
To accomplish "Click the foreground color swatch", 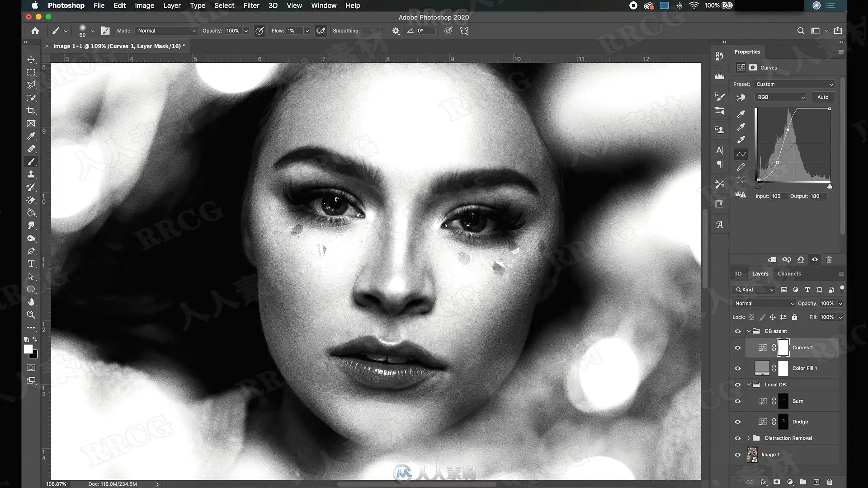I will click(x=28, y=349).
